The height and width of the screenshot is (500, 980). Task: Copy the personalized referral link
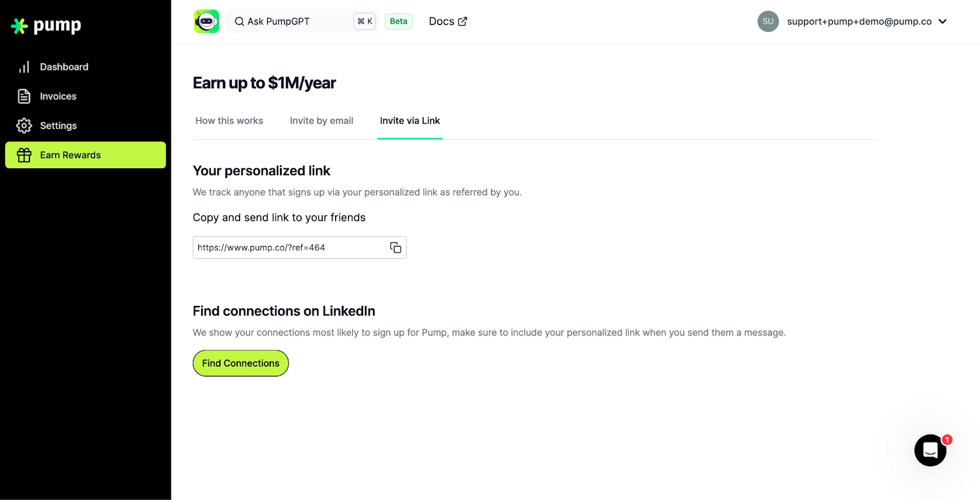coord(396,247)
